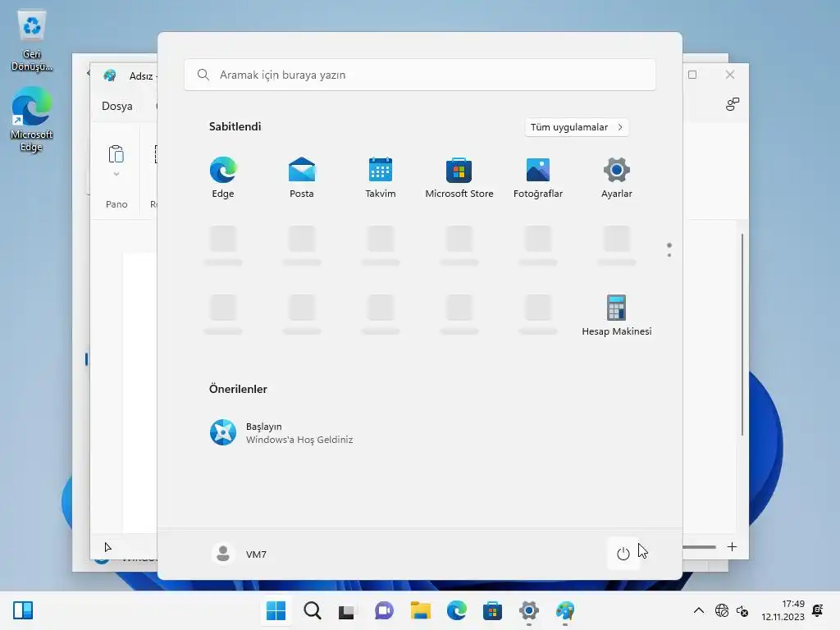Click the power button in Start menu
The image size is (840, 630).
coord(623,554)
